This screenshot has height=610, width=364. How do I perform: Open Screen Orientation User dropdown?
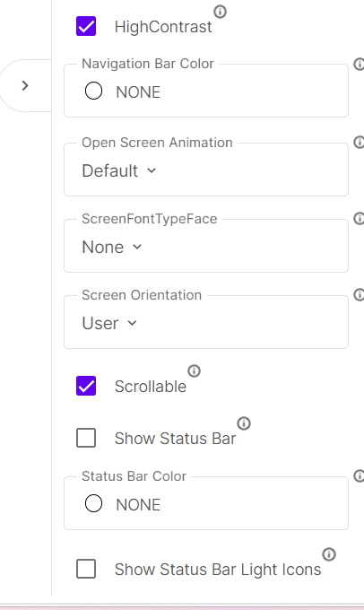tap(109, 323)
